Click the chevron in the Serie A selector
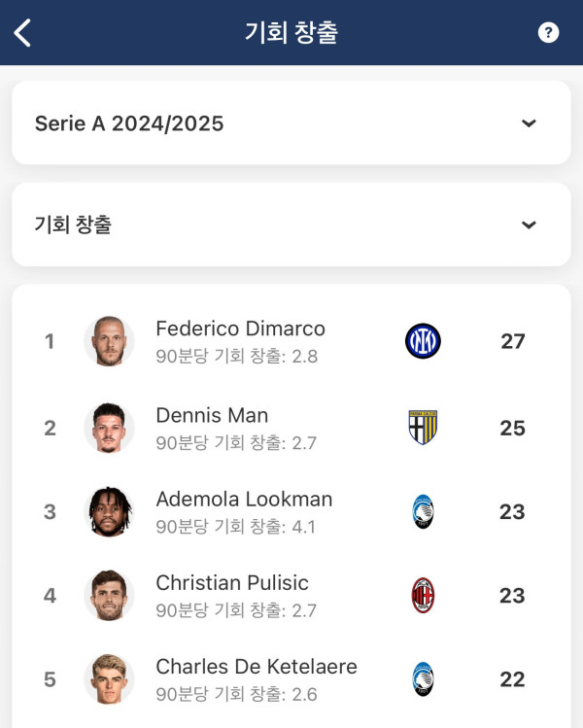The height and width of the screenshot is (728, 583). coord(529,123)
